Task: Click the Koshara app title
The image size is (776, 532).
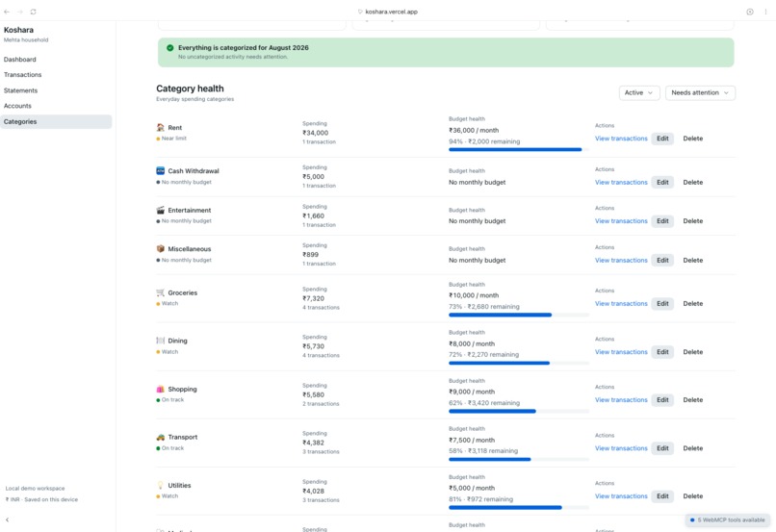Action: pyautogui.click(x=19, y=30)
